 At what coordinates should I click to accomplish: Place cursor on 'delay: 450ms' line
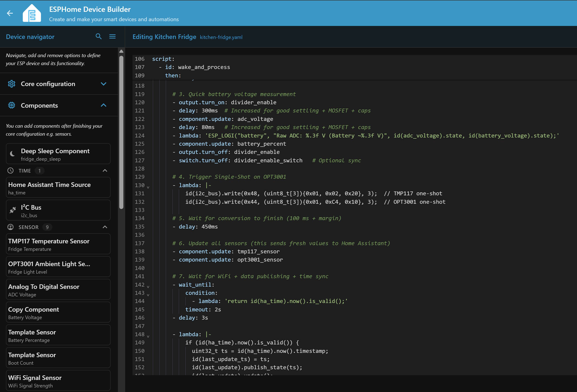[198, 227]
